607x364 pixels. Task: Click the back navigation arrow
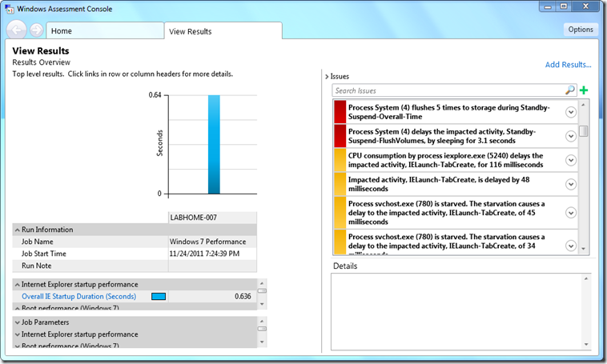(x=16, y=30)
